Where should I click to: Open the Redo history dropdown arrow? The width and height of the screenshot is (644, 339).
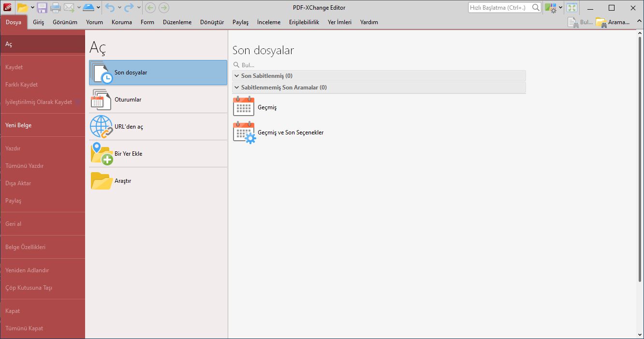point(139,8)
